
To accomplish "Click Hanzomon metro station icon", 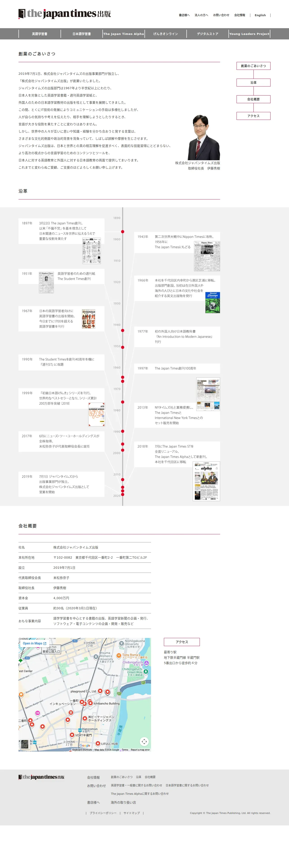I will tap(80, 731).
